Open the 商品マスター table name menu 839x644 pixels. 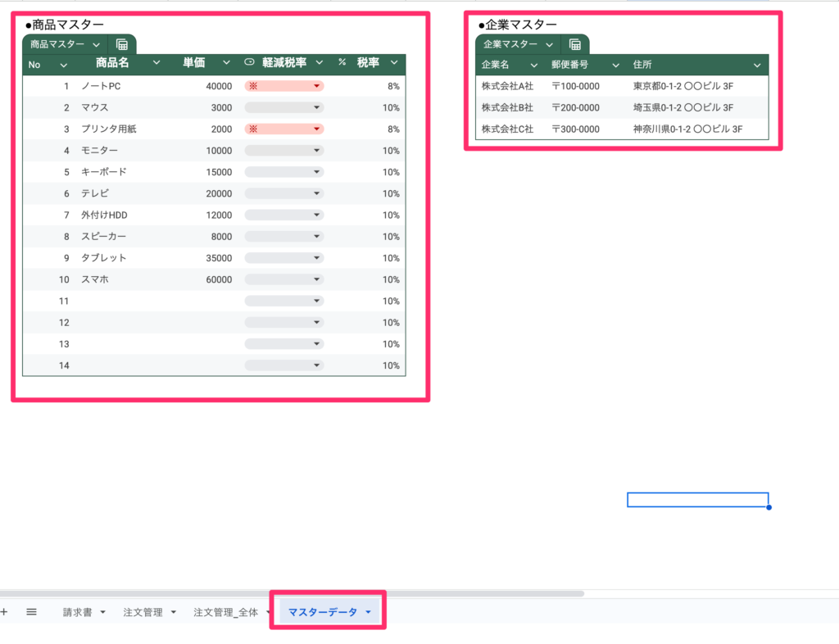pyautogui.click(x=97, y=44)
